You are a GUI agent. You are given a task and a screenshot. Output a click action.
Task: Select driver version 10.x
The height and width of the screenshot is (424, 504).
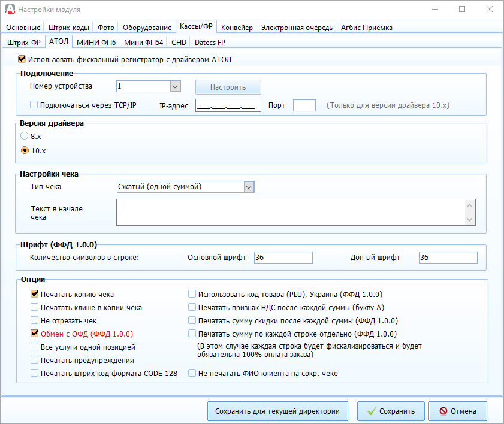[x=25, y=150]
